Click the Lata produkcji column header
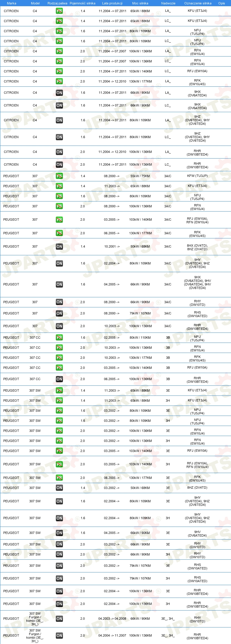 tap(112, 3)
